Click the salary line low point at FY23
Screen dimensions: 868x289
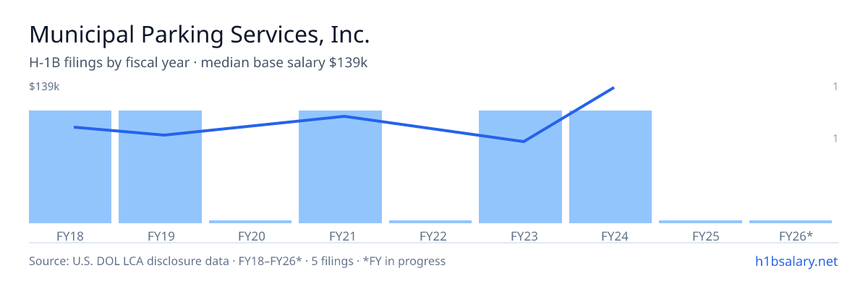tap(523, 141)
